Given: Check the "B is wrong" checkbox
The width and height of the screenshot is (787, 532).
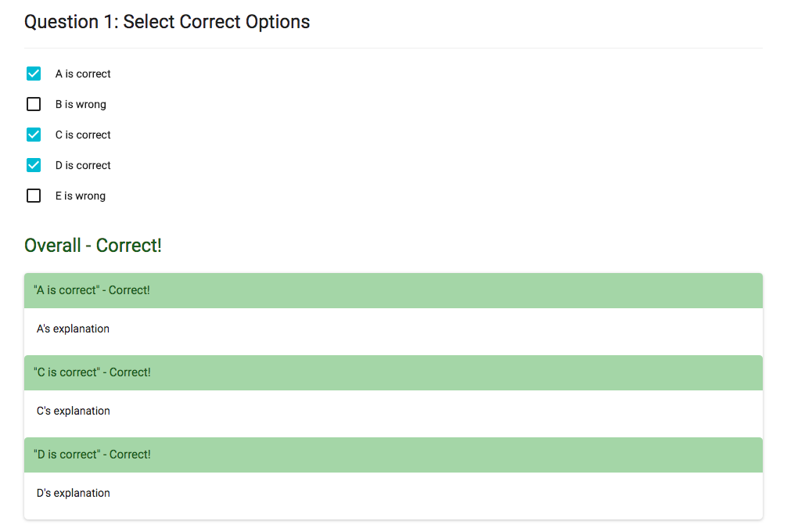Looking at the screenshot, I should coord(34,104).
